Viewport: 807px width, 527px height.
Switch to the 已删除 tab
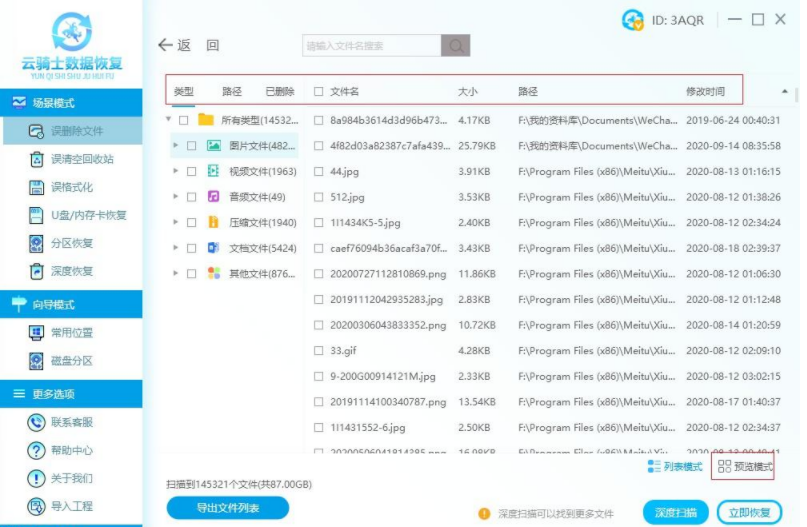(280, 92)
